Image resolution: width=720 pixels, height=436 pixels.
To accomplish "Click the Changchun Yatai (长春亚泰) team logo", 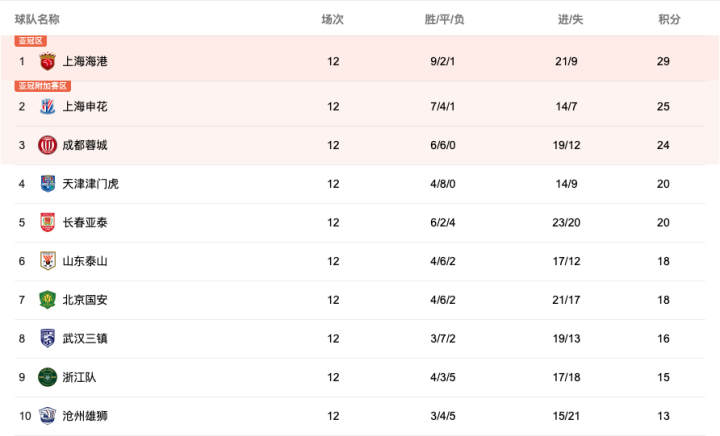I will [47, 222].
